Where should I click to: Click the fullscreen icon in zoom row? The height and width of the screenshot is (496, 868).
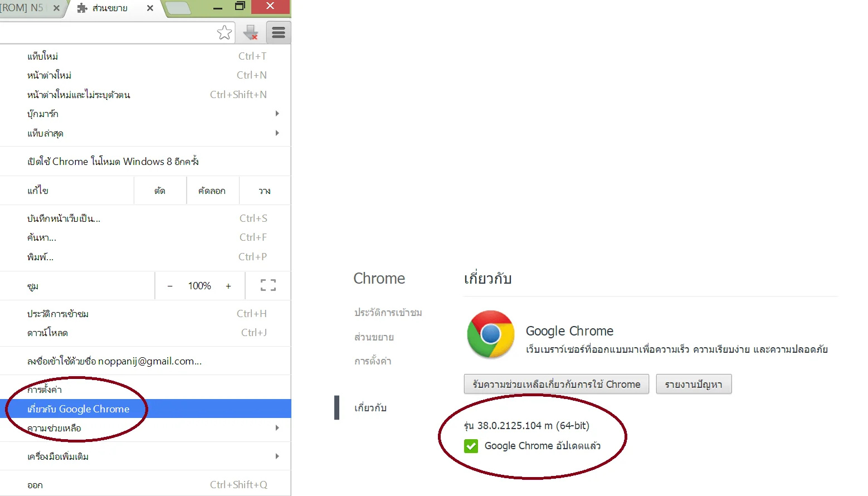tap(268, 286)
